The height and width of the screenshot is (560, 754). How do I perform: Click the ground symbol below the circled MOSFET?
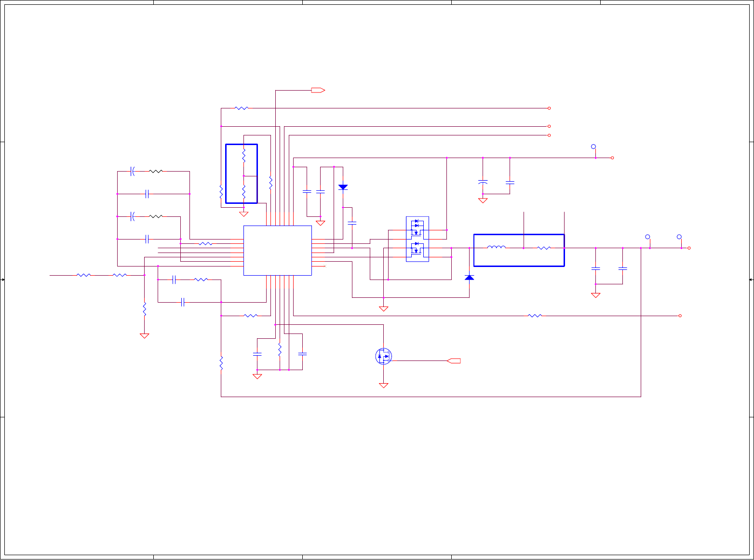pyautogui.click(x=384, y=385)
